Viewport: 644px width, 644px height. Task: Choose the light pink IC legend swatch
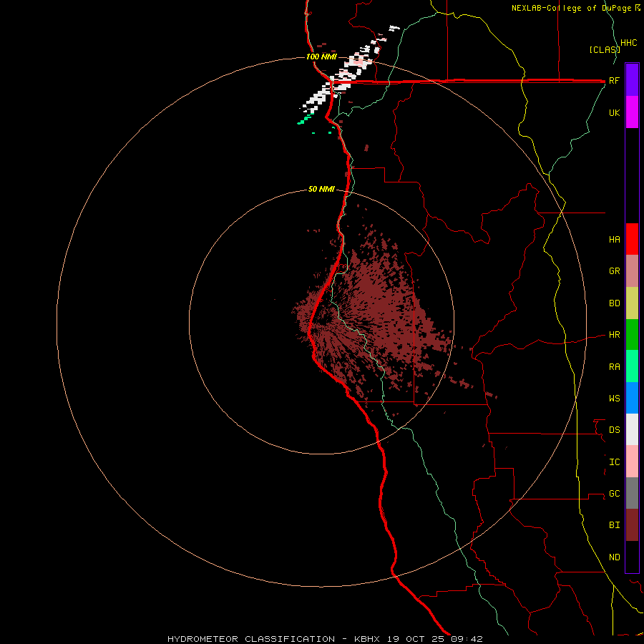click(x=632, y=462)
